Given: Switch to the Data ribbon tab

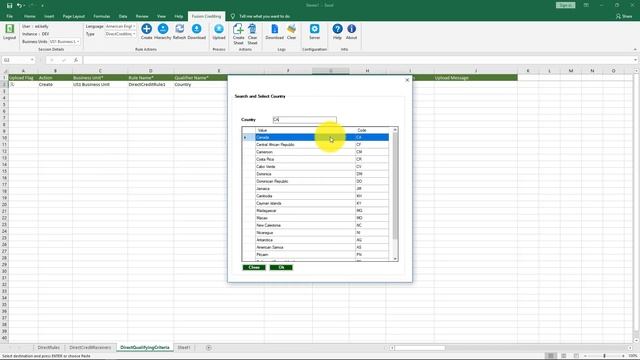Looking at the screenshot, I should (123, 16).
